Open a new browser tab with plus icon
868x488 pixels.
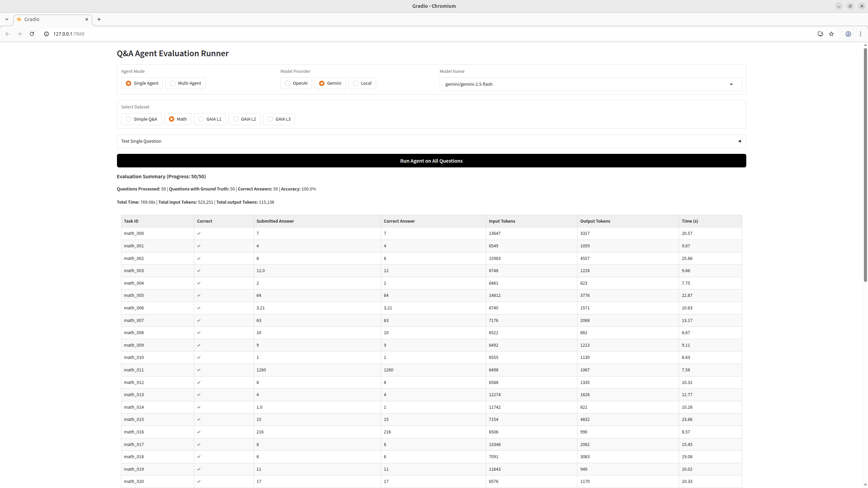pos(99,19)
